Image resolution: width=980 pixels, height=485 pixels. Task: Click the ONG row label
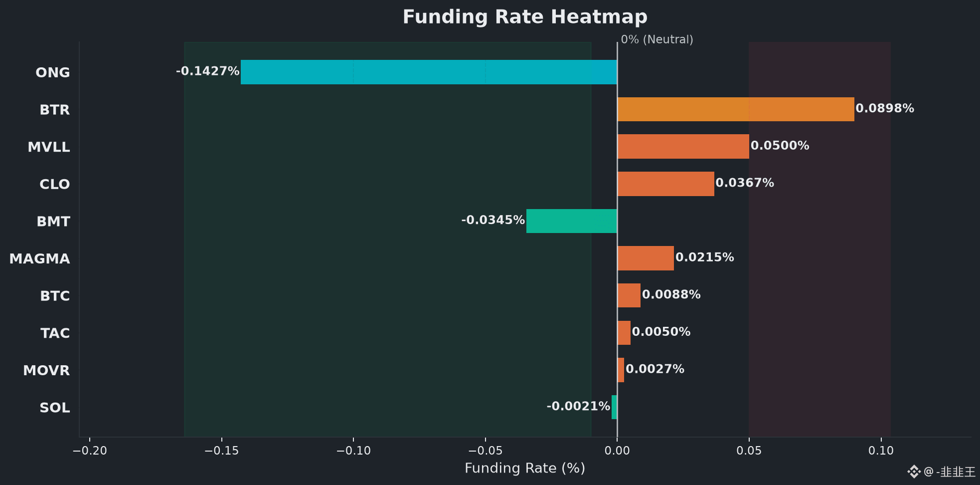[53, 72]
